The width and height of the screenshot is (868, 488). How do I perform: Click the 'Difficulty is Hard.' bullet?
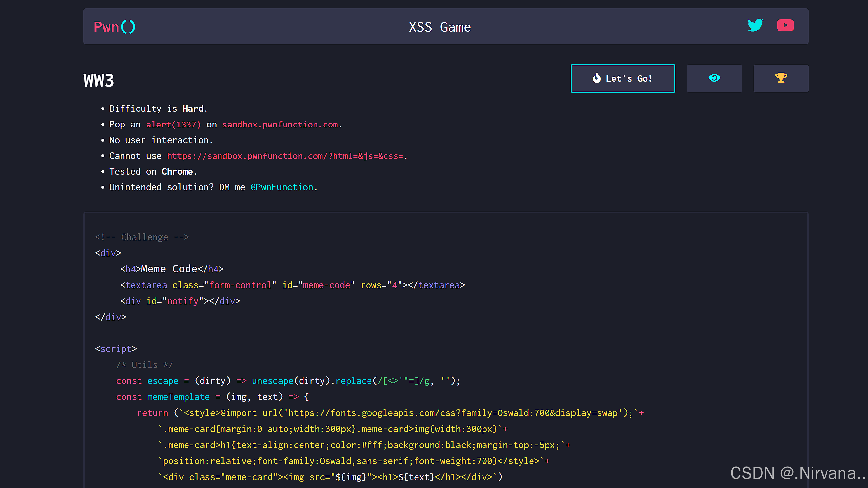[x=158, y=109]
